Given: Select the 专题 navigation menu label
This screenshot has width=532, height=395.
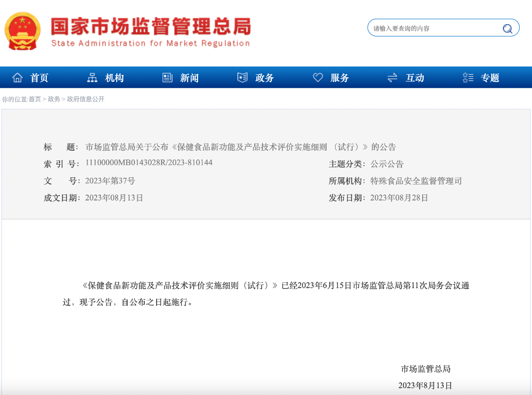Looking at the screenshot, I should pyautogui.click(x=490, y=78).
